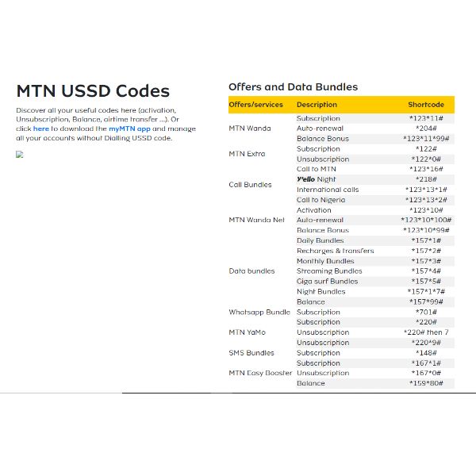476x476 pixels.
Task: Click the Offers and Data Bundles heading
Action: (293, 86)
